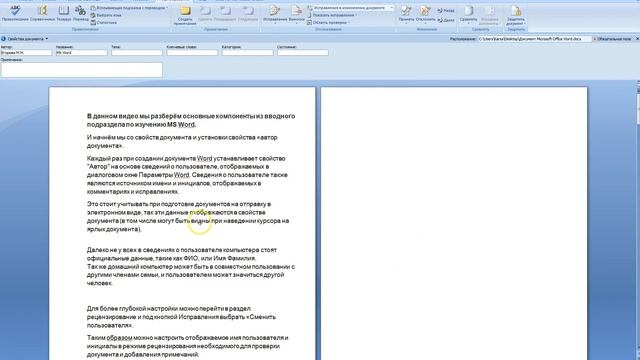Go to Следующее comment
Image resolution: width=640 pixels, height=360 pixels.
point(248,13)
